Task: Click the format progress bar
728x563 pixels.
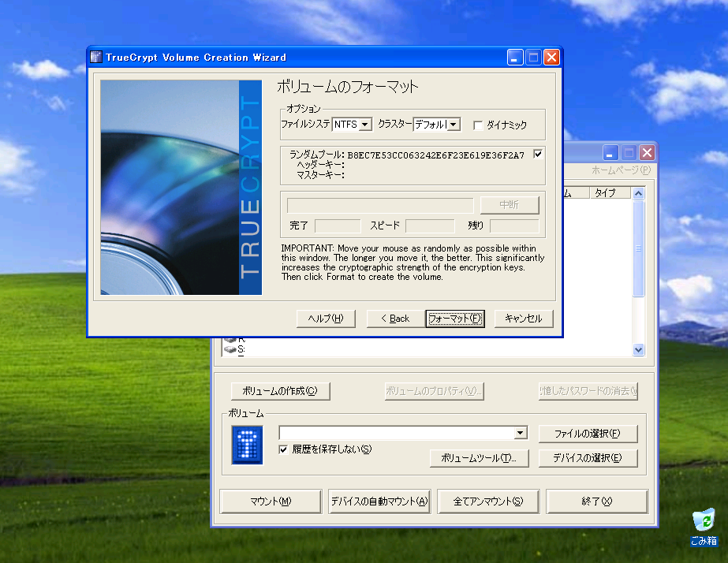Action: [380, 205]
